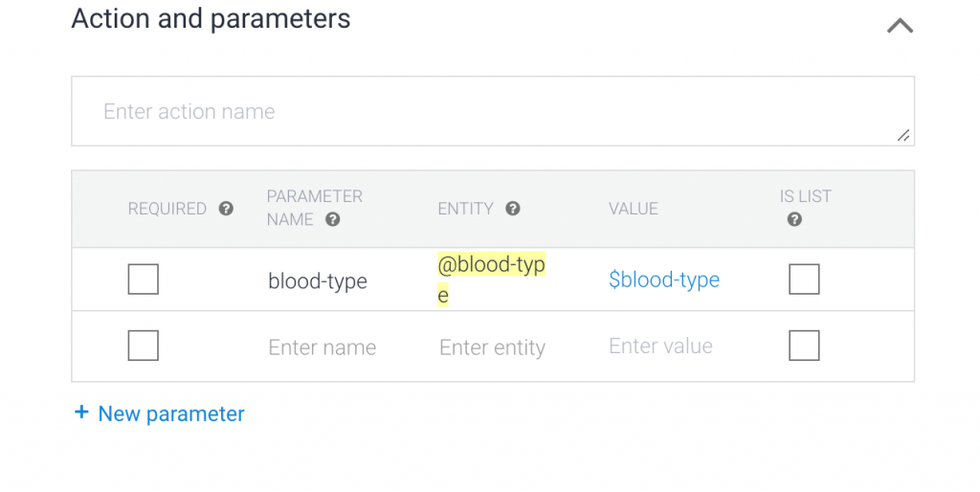
Task: Click help icon under IS LIST
Action: click(x=794, y=219)
